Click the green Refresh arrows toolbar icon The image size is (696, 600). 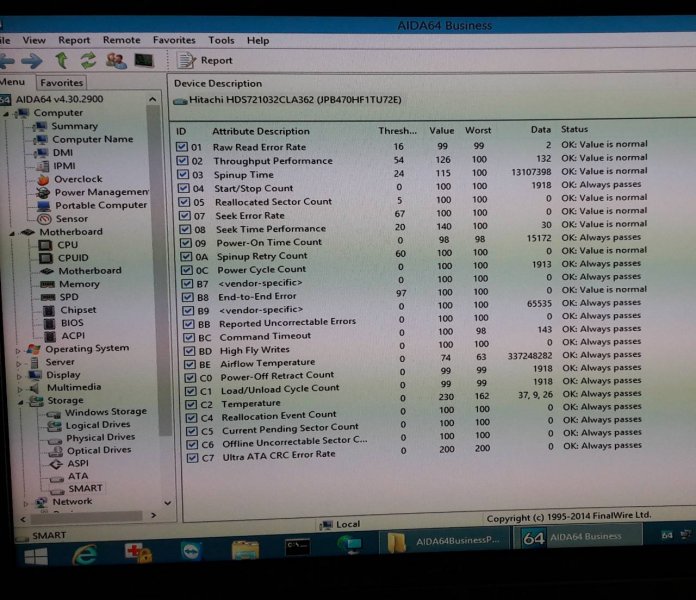[88, 62]
